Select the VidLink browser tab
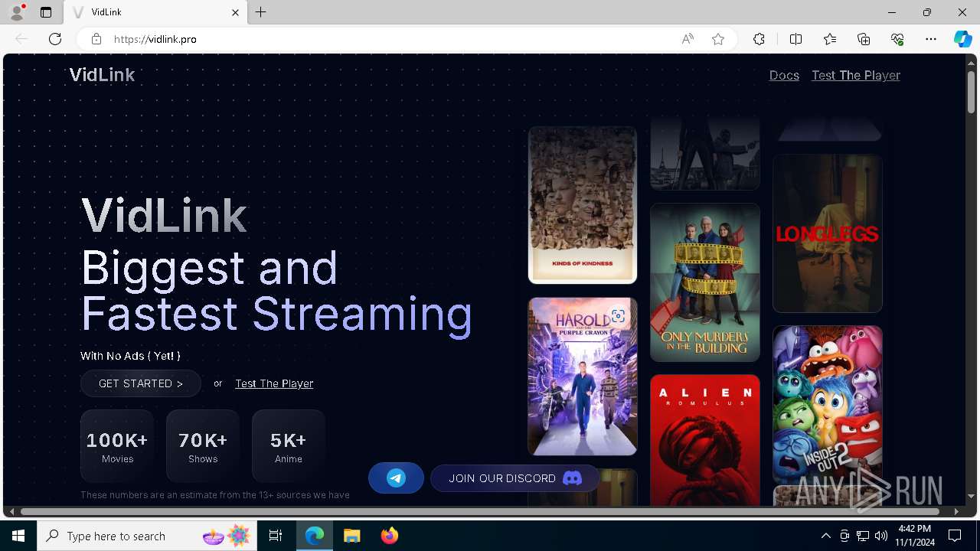The image size is (980, 551). point(155,12)
